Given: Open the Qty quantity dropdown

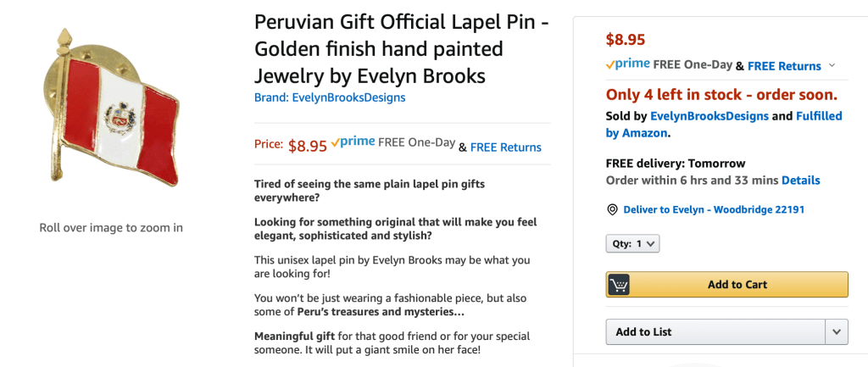Looking at the screenshot, I should point(632,244).
